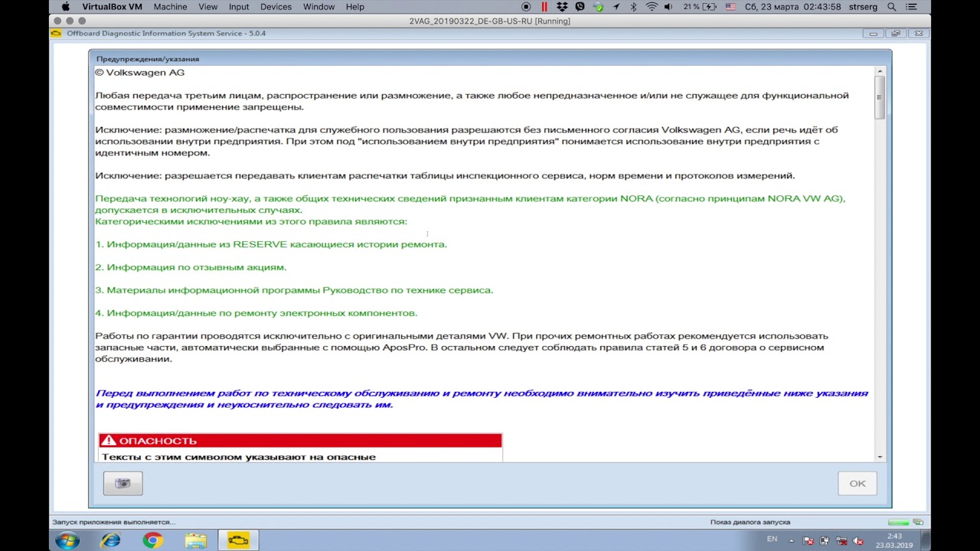The image size is (980, 551).
Task: Open Spotlight search magnifier
Action: tap(893, 7)
